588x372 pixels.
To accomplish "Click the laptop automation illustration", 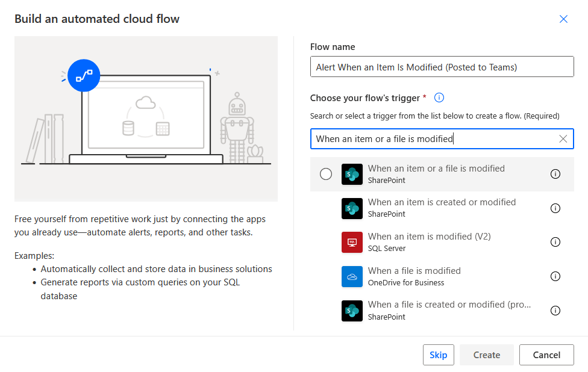I will [146, 119].
